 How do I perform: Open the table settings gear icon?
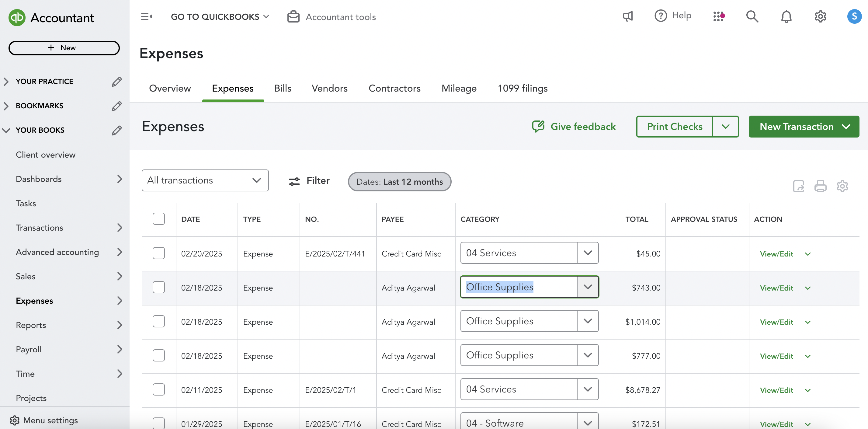(x=842, y=186)
